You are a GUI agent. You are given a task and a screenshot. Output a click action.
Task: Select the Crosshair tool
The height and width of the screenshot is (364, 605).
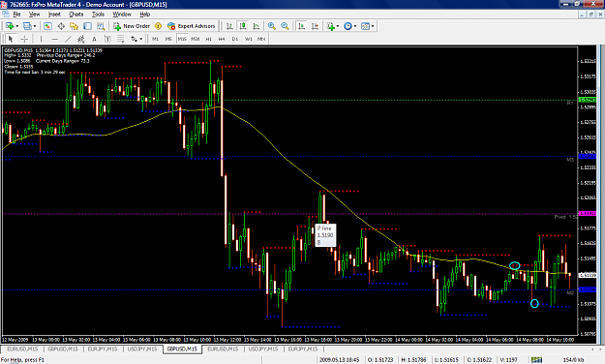(x=24, y=39)
